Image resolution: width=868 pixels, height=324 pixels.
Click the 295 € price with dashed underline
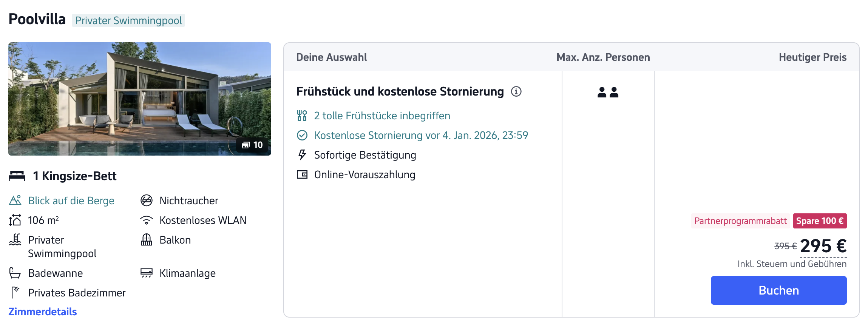823,246
